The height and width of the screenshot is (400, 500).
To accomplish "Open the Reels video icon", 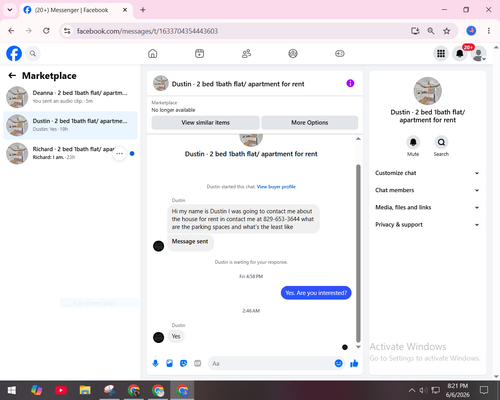I will pyautogui.click(x=199, y=53).
